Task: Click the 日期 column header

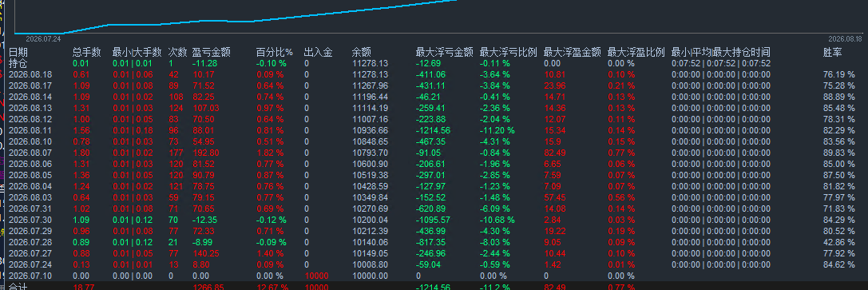Action: pyautogui.click(x=18, y=52)
